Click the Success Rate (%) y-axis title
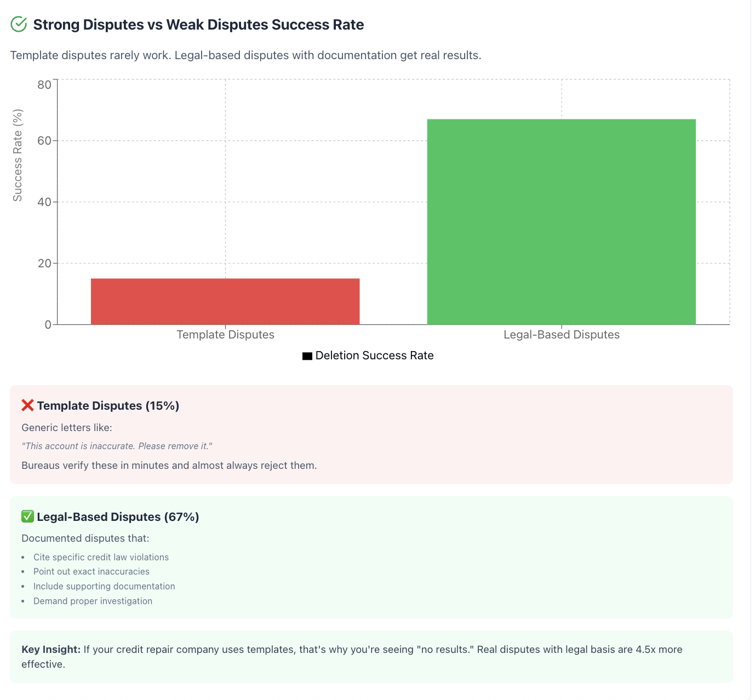This screenshot has height=700, width=755. click(x=18, y=156)
